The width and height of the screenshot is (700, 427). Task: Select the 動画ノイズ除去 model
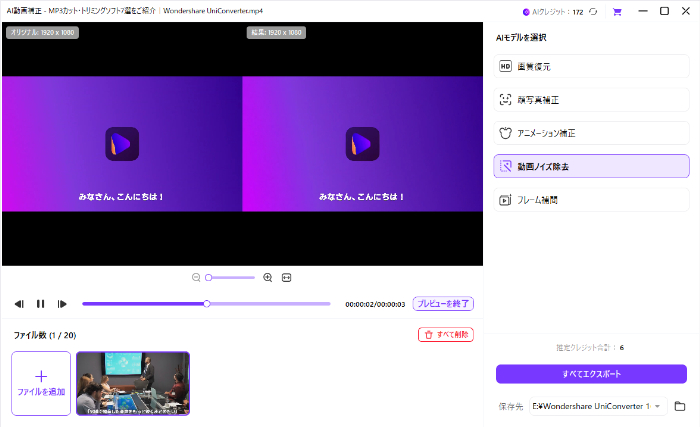click(590, 166)
